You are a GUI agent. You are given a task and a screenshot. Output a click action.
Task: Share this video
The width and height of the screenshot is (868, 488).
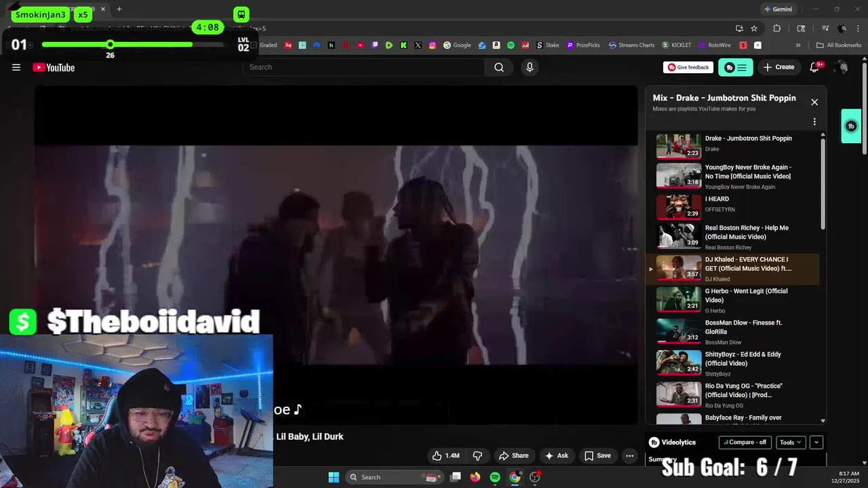click(x=513, y=455)
